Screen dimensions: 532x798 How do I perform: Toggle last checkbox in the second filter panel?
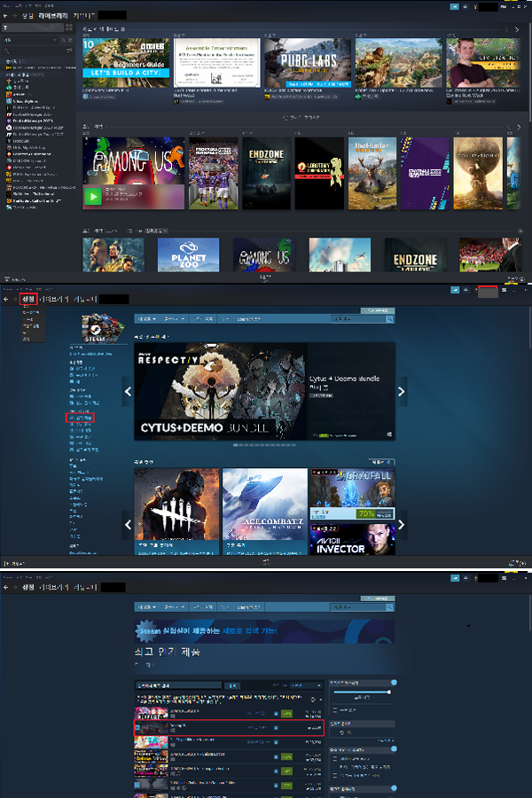tap(335, 775)
